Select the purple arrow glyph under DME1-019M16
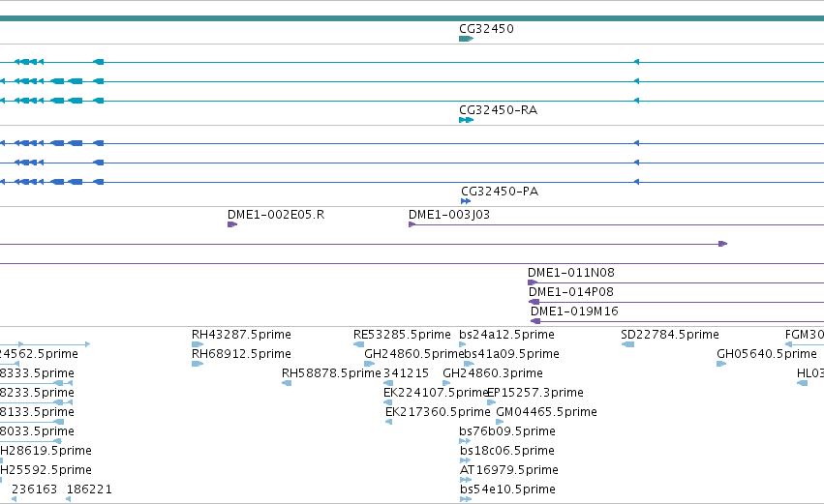Viewport: 824px width, 504px height. [535, 321]
